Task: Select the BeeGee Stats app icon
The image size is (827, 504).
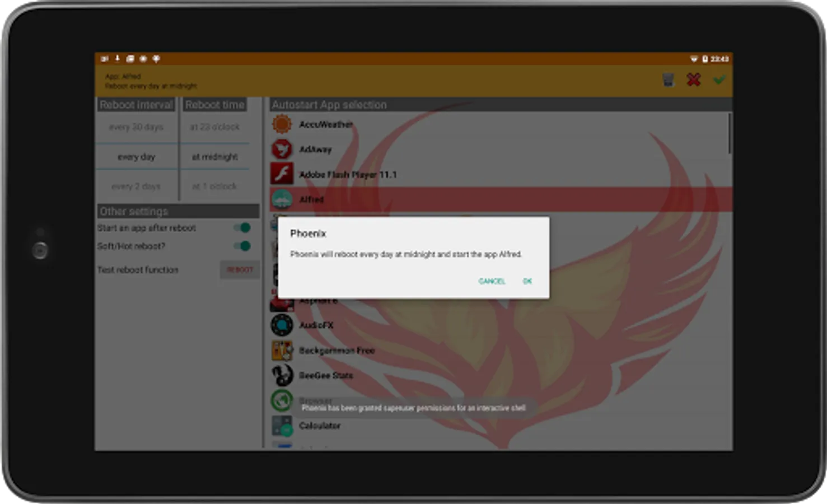Action: click(282, 375)
